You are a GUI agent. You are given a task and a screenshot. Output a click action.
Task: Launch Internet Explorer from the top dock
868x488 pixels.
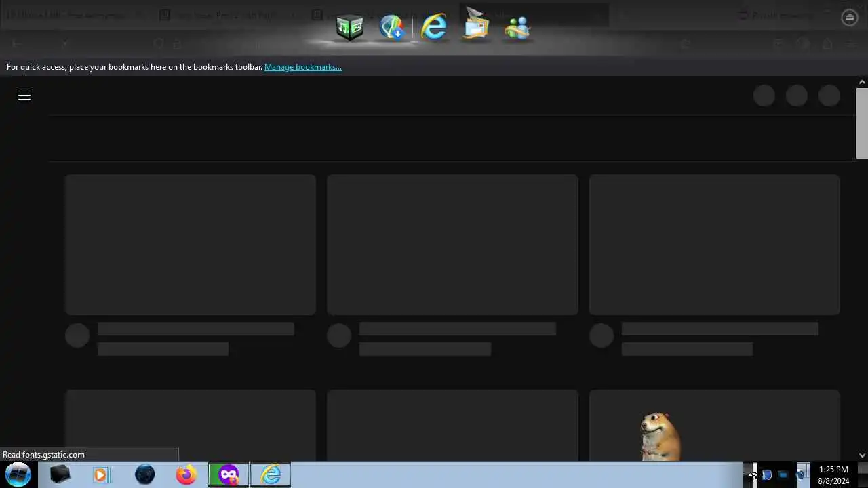click(x=434, y=27)
